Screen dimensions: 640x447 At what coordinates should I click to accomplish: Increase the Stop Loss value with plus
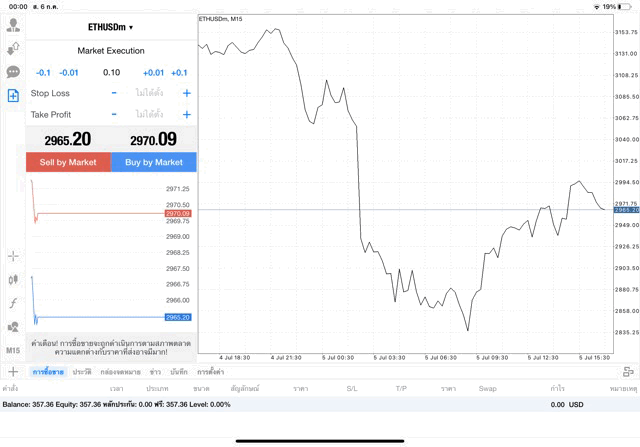coord(187,93)
